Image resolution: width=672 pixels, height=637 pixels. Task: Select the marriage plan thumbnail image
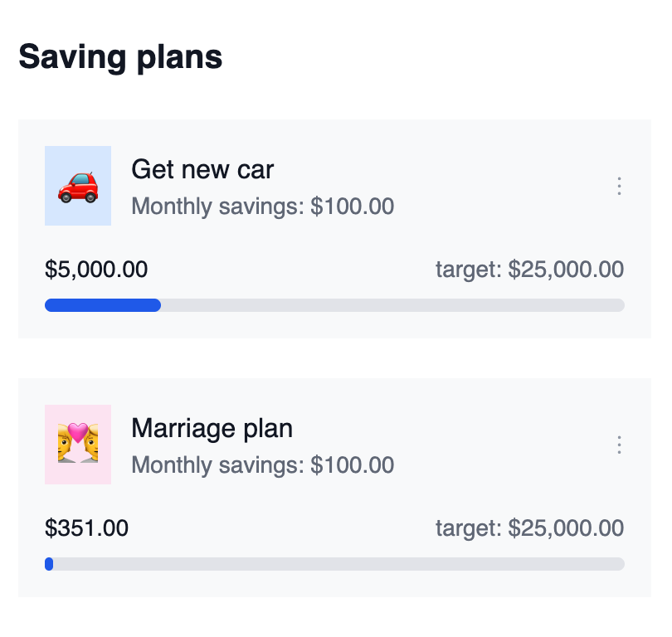point(78,445)
